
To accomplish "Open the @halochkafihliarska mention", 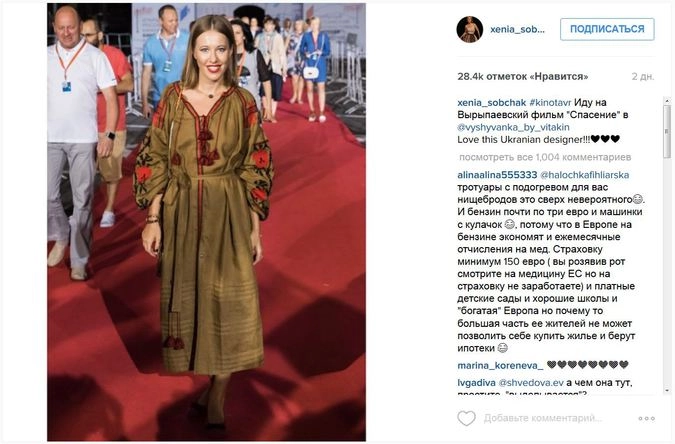I will coord(585,175).
